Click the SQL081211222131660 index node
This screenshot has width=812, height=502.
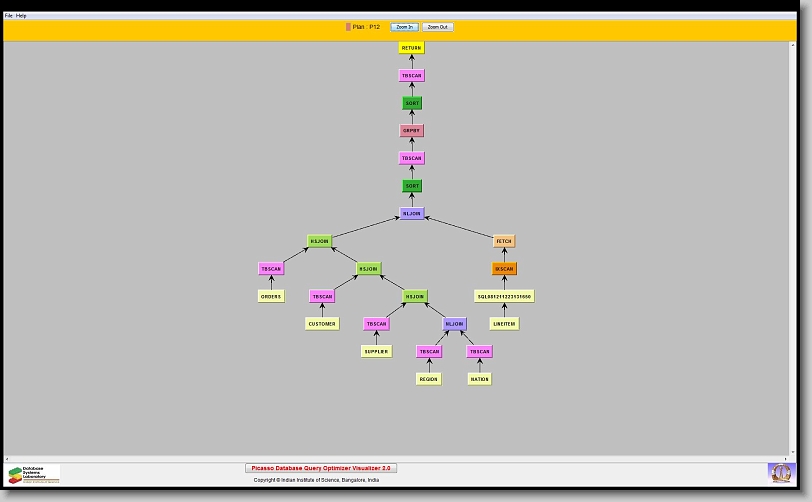click(x=504, y=296)
